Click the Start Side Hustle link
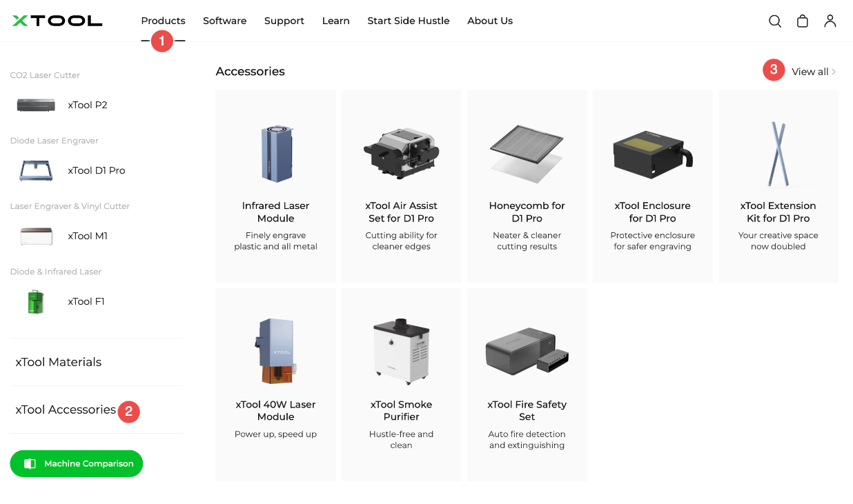The image size is (853, 504). (408, 21)
